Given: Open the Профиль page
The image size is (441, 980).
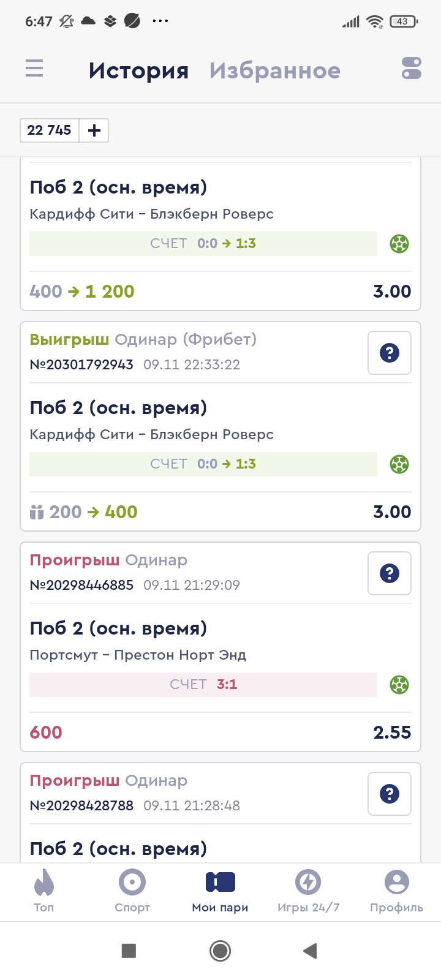Looking at the screenshot, I should click(396, 891).
